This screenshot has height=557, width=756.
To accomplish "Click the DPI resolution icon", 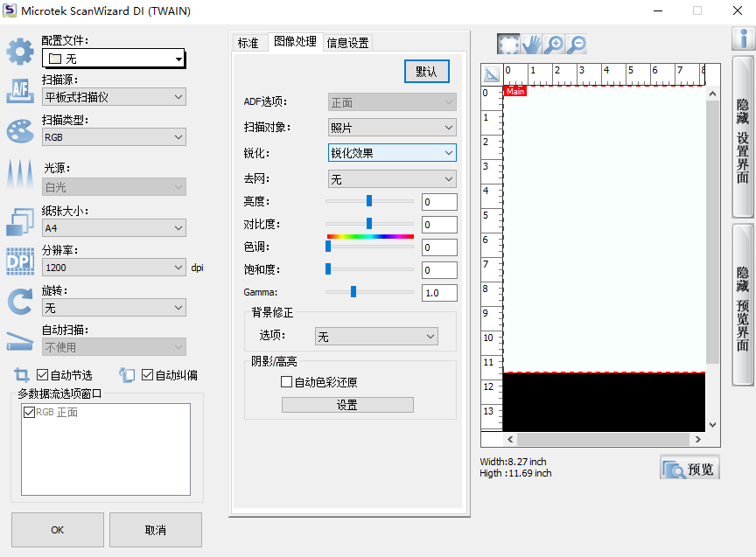I will 18,260.
